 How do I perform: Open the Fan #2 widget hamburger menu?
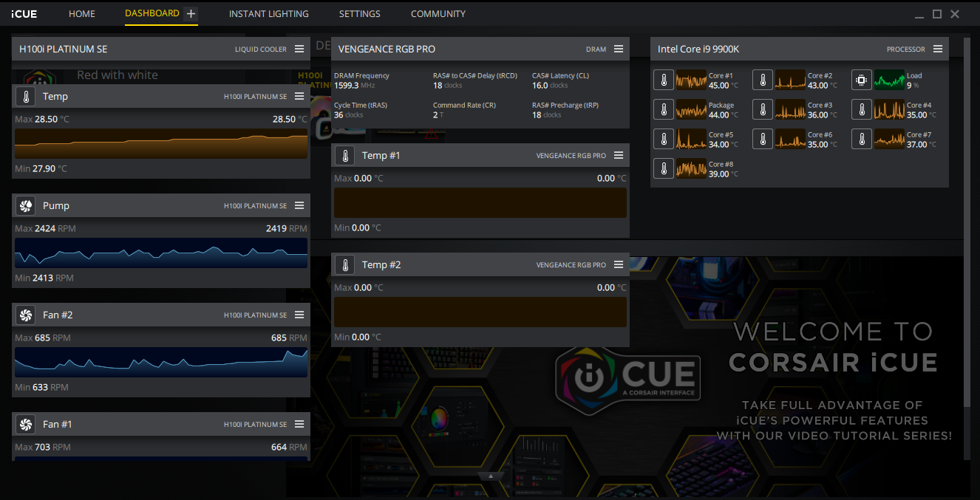(x=299, y=315)
